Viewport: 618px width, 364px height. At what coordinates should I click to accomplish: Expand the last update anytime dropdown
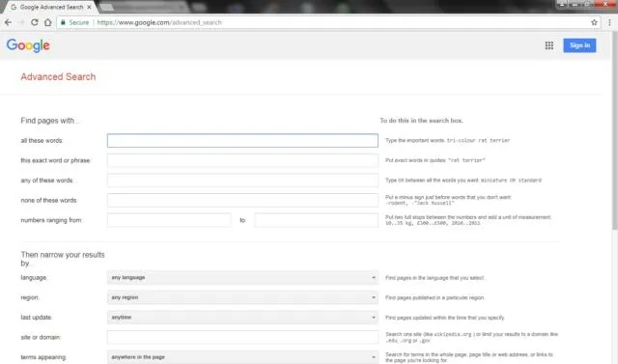242,318
